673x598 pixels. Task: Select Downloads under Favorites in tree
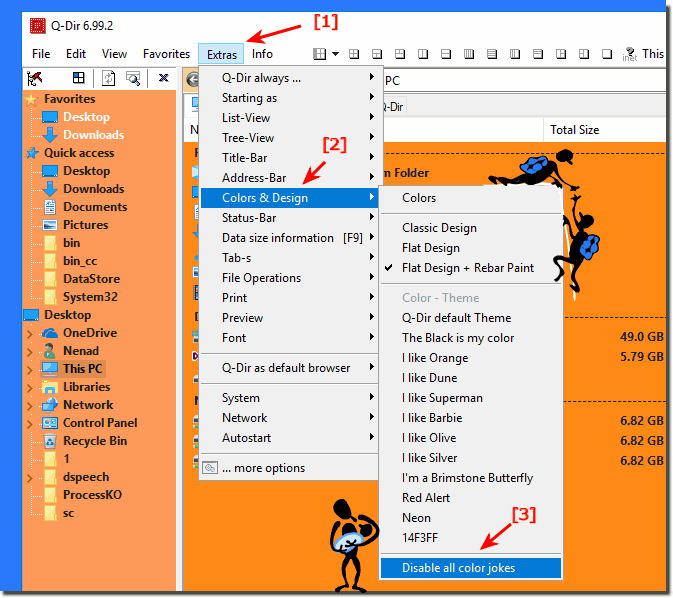(94, 135)
